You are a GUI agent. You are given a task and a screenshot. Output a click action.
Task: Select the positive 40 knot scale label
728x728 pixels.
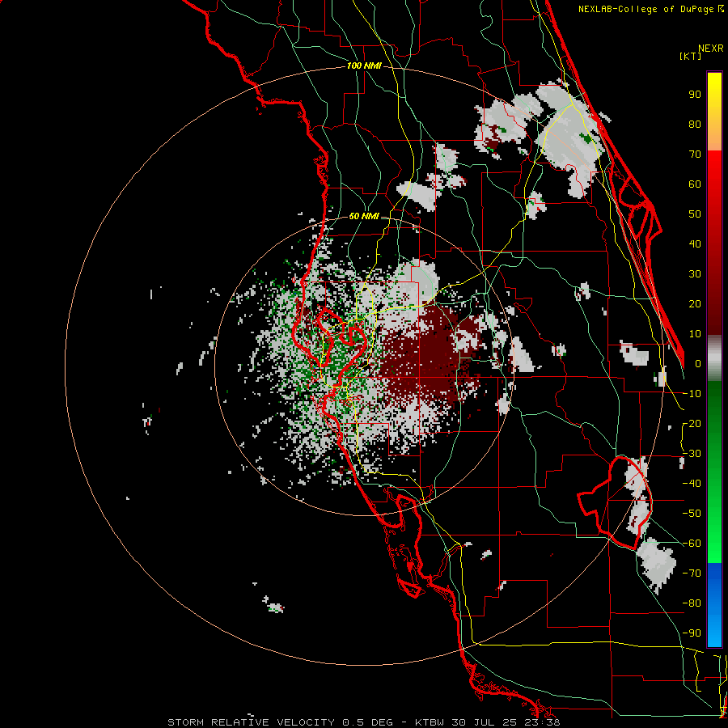pyautogui.click(x=695, y=243)
